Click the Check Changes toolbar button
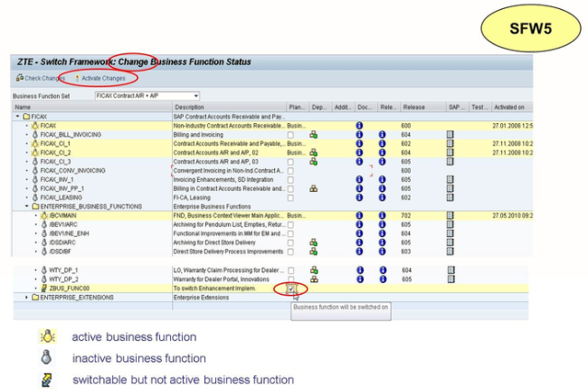Viewport: 588px width, 389px height. [x=39, y=79]
